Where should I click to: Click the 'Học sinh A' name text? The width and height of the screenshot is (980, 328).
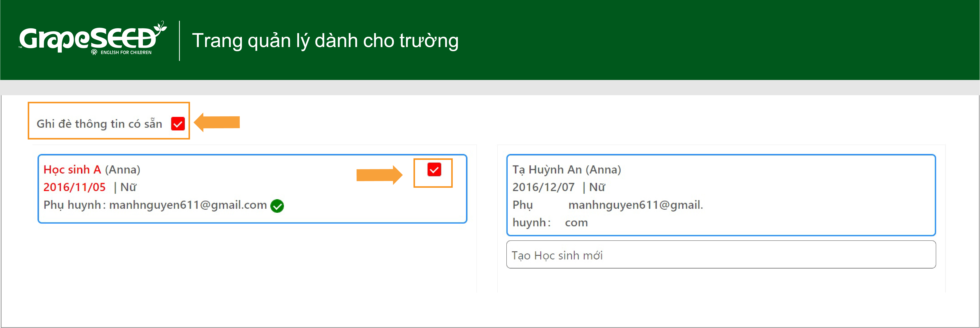(72, 170)
